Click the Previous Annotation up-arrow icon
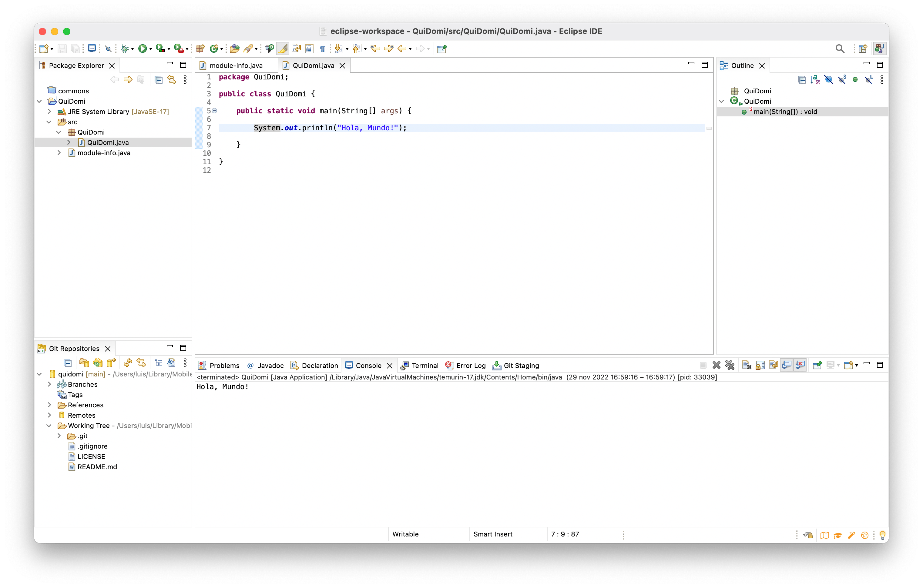Viewport: 923px width, 588px height. (x=357, y=49)
